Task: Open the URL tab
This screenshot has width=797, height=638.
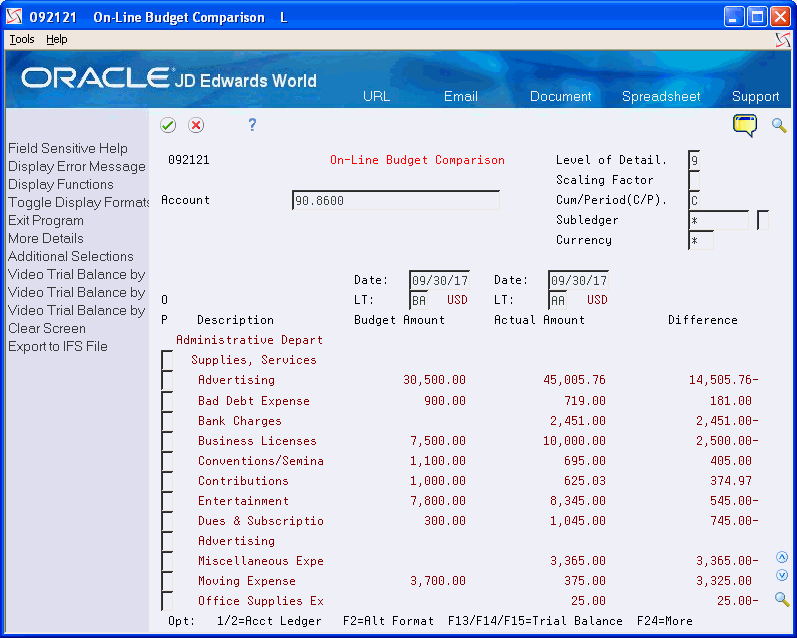Action: coord(377,96)
